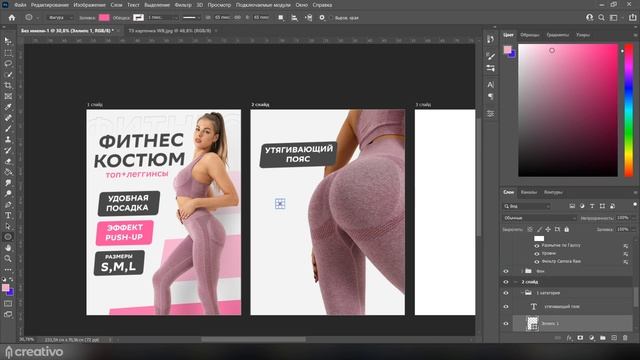
Task: Create new adjustment layer icon
Action: coord(592,338)
